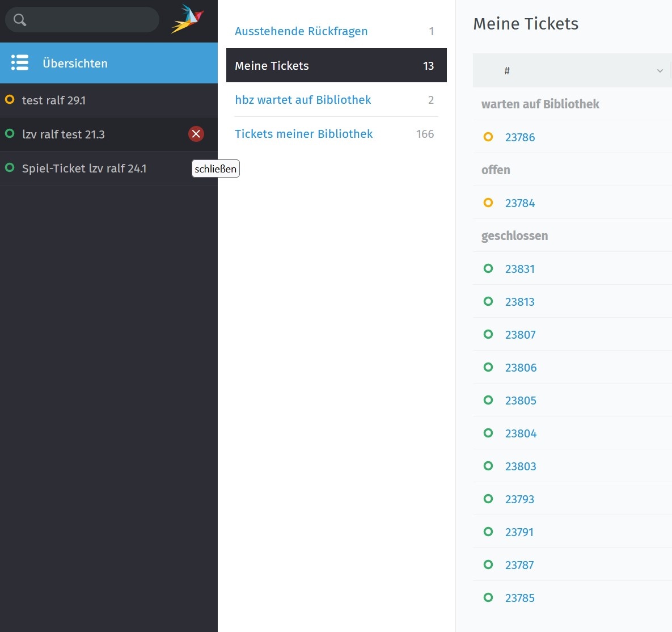Open ticket number 23793
672x632 pixels.
click(519, 499)
